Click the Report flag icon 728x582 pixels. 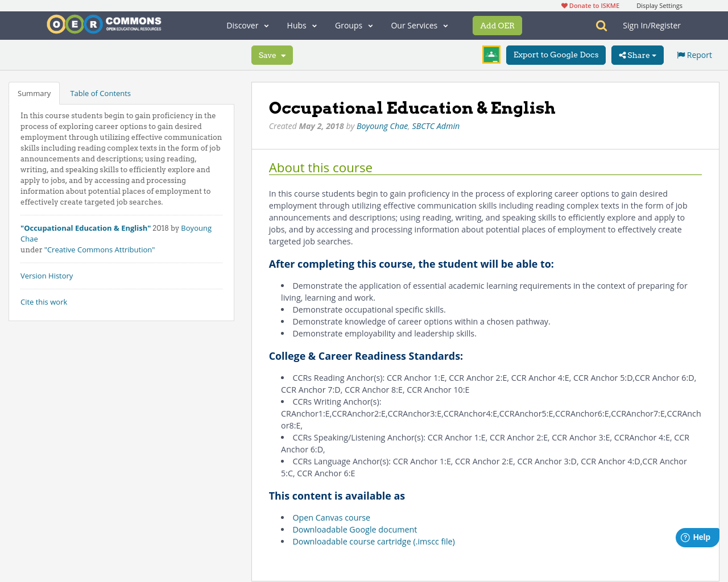(x=681, y=54)
